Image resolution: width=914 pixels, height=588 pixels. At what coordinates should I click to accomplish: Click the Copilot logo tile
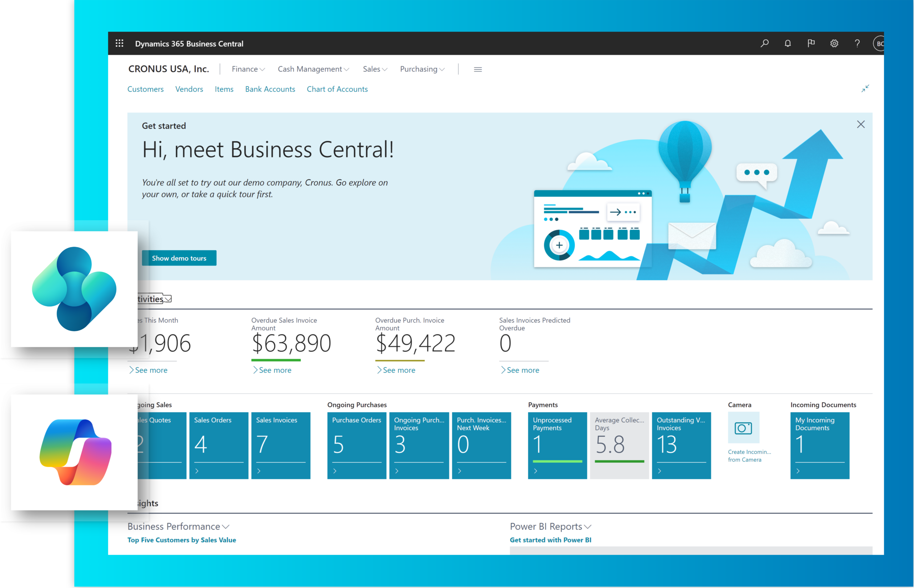[x=75, y=452]
